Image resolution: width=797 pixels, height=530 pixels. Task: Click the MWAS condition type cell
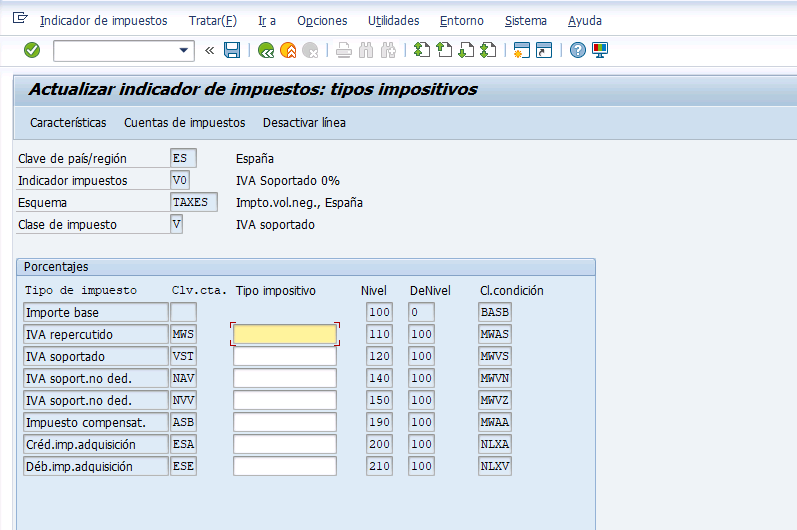(x=495, y=334)
